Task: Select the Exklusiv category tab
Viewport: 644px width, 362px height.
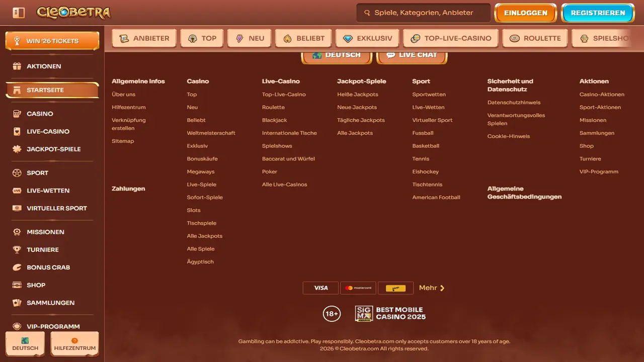Action: point(367,38)
